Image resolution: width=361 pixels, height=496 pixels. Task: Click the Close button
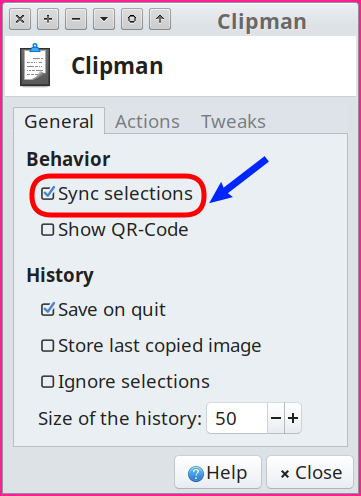coord(310,473)
